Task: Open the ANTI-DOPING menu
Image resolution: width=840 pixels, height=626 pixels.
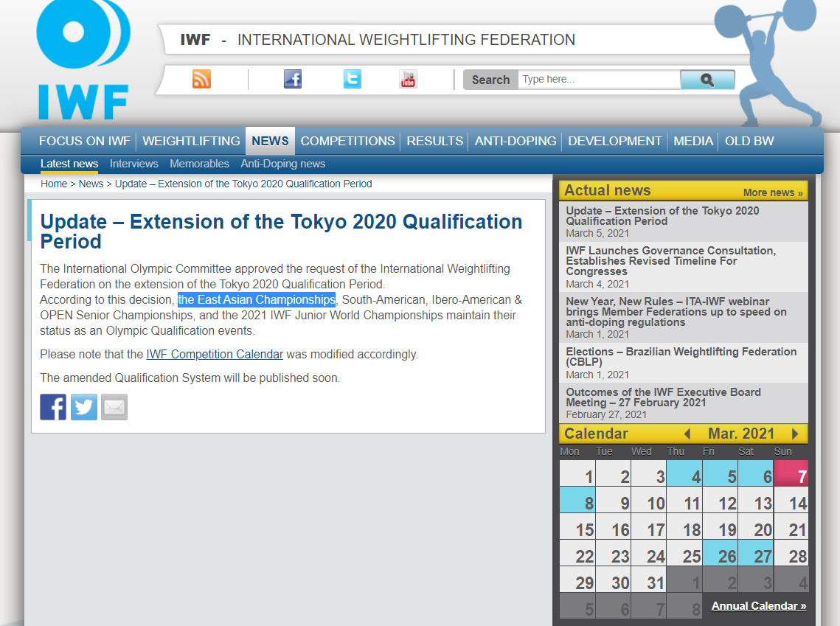Action: tap(516, 141)
